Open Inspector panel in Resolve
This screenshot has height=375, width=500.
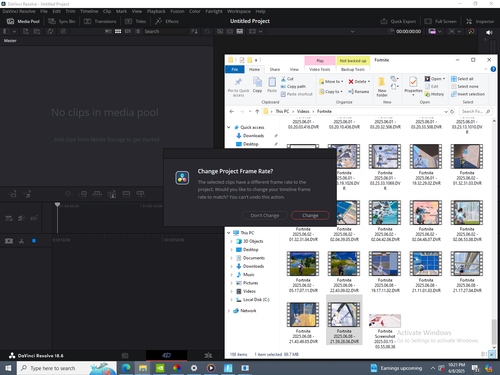click(x=480, y=21)
